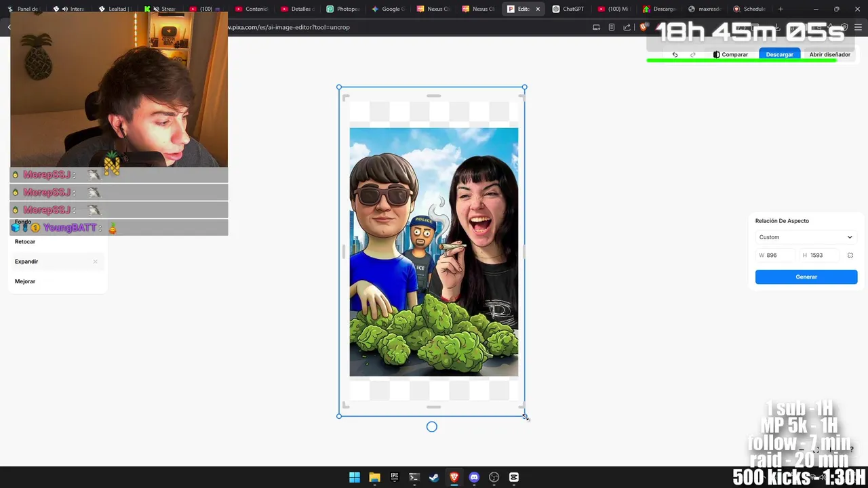Viewport: 868px width, 488px height.
Task: Switch to the Contenid YouTube tab
Action: (252, 9)
